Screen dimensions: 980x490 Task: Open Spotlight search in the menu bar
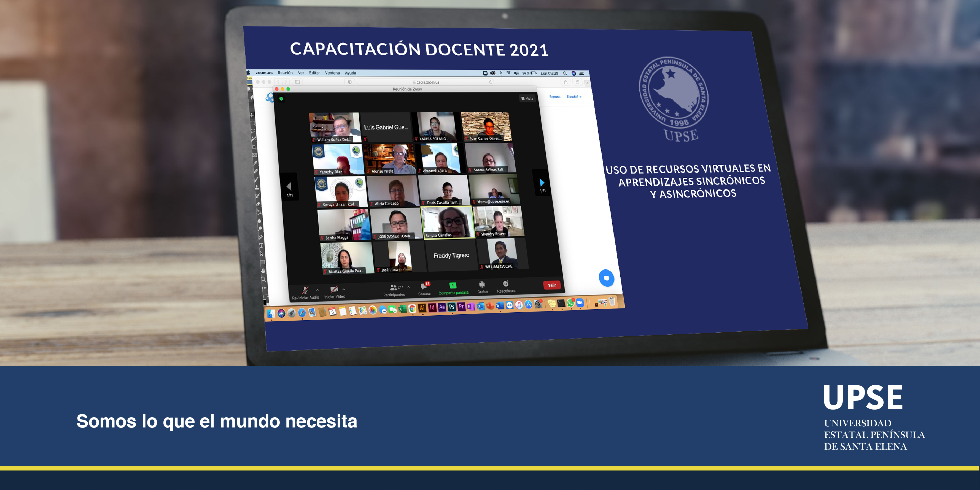[565, 73]
